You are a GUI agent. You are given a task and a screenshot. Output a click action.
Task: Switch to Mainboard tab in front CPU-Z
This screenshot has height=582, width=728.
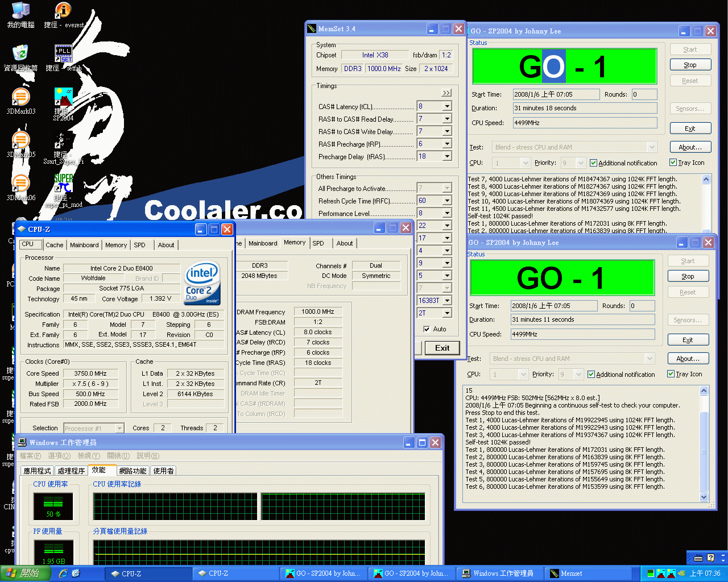(84, 245)
